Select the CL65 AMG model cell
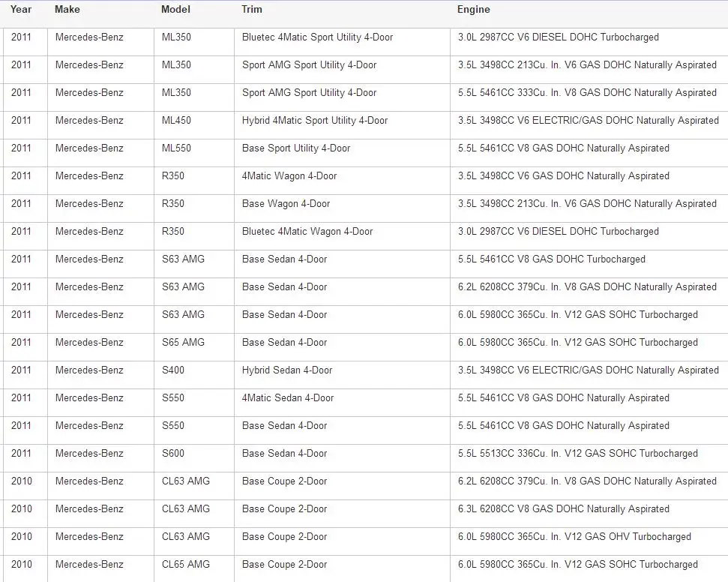 click(186, 564)
